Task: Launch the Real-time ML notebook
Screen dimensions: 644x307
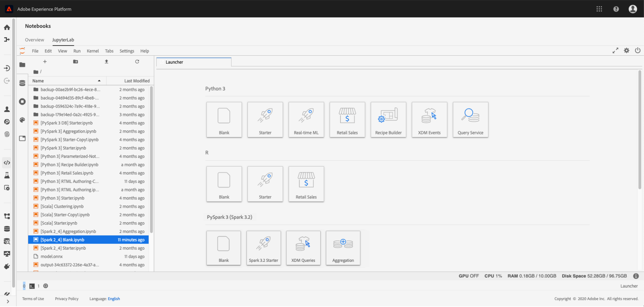Action: (306, 120)
